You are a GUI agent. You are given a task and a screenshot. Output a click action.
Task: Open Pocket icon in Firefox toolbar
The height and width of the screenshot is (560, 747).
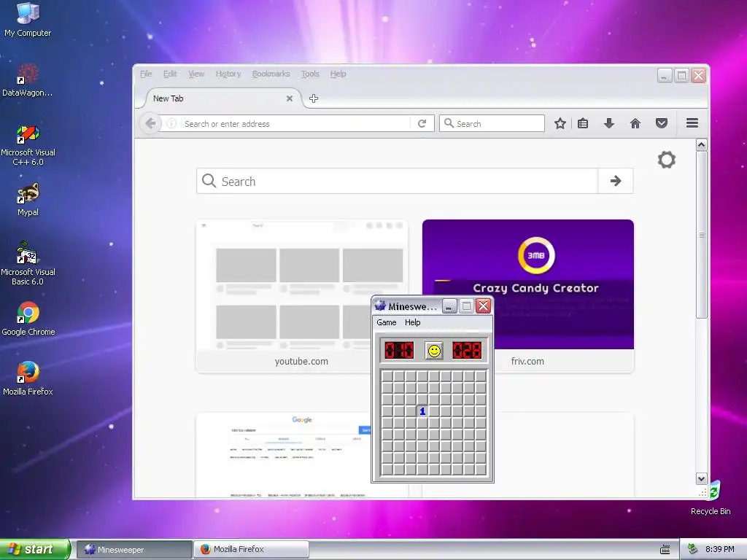[x=661, y=124]
